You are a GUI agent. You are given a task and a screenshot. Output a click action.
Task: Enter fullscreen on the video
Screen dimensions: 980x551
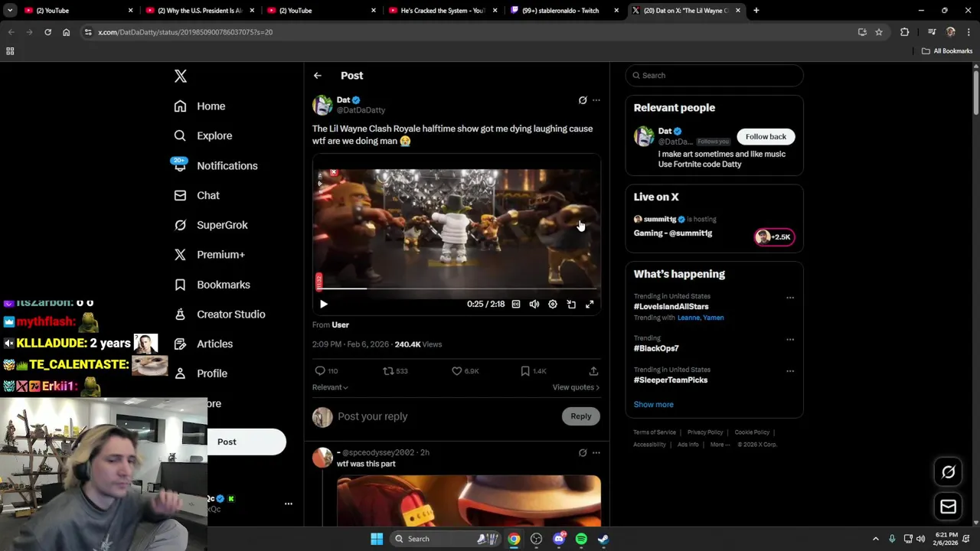(590, 304)
